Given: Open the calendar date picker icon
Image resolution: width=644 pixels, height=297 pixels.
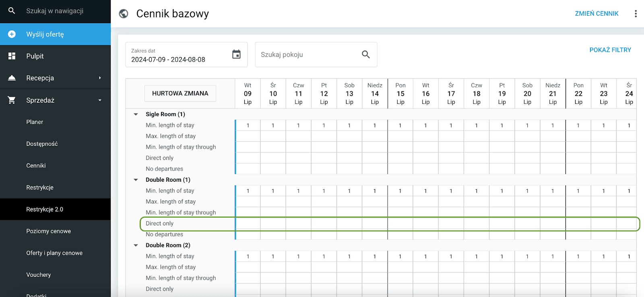Looking at the screenshot, I should coord(236,54).
